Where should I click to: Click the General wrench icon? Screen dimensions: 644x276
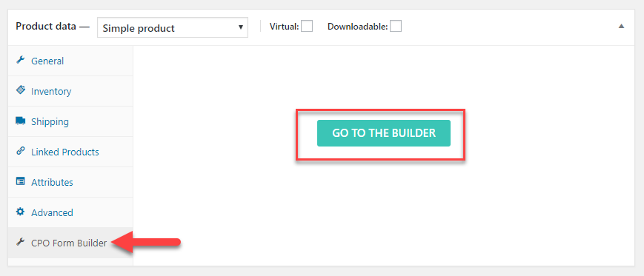[x=20, y=60]
